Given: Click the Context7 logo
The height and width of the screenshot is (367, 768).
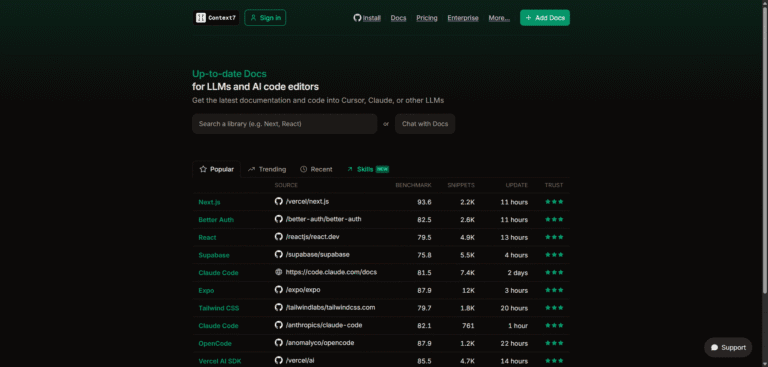Looking at the screenshot, I should coord(216,18).
